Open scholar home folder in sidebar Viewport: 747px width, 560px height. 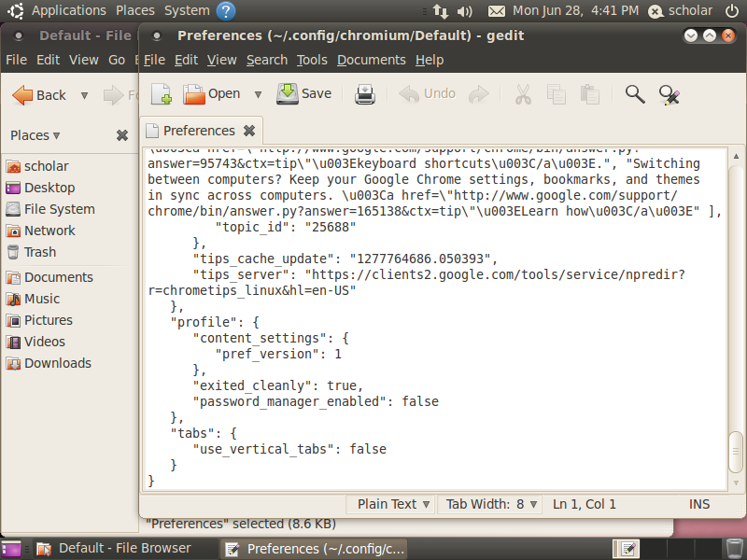[x=38, y=166]
